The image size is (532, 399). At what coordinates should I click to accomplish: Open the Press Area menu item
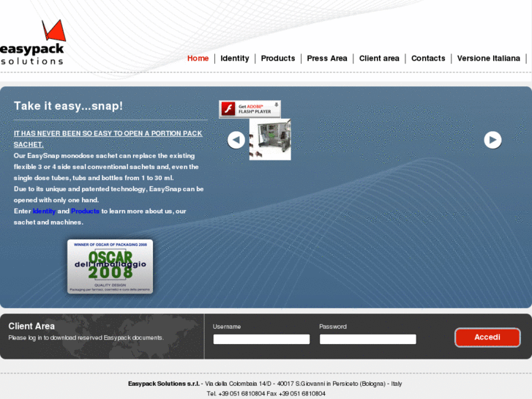coord(327,59)
